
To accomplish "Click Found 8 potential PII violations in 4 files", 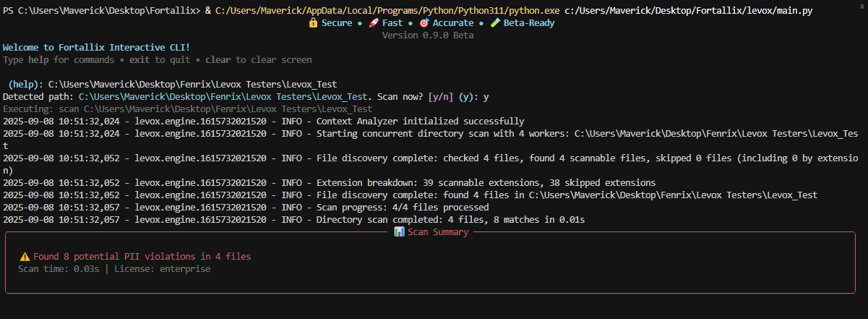I will (x=142, y=256).
